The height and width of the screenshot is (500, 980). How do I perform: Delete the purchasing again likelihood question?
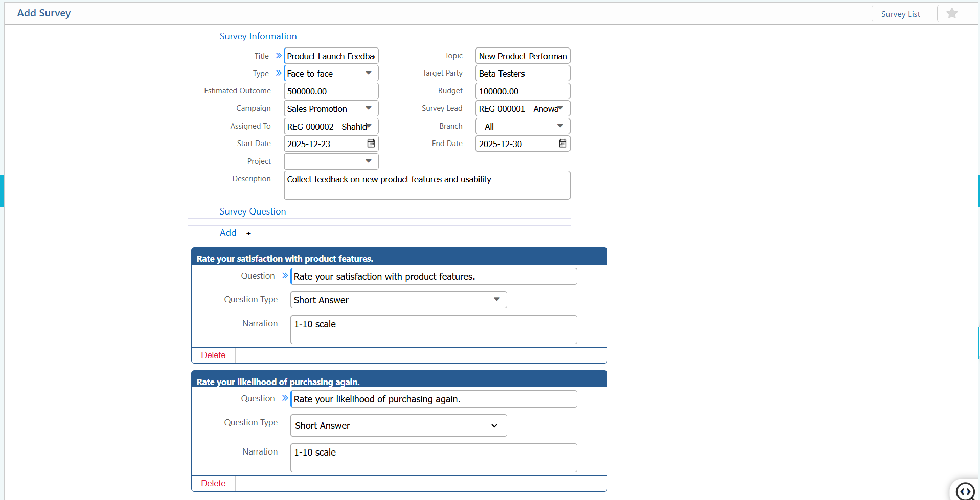coord(213,483)
